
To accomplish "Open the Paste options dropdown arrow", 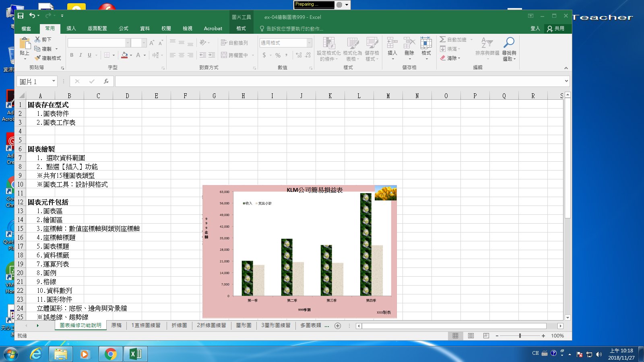I will pyautogui.click(x=25, y=59).
